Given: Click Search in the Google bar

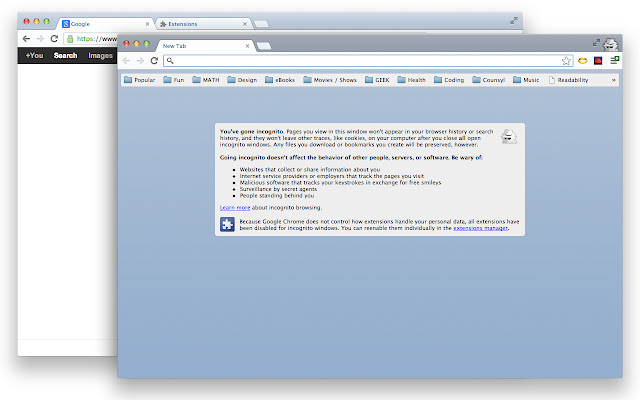Looking at the screenshot, I should click(x=65, y=56).
